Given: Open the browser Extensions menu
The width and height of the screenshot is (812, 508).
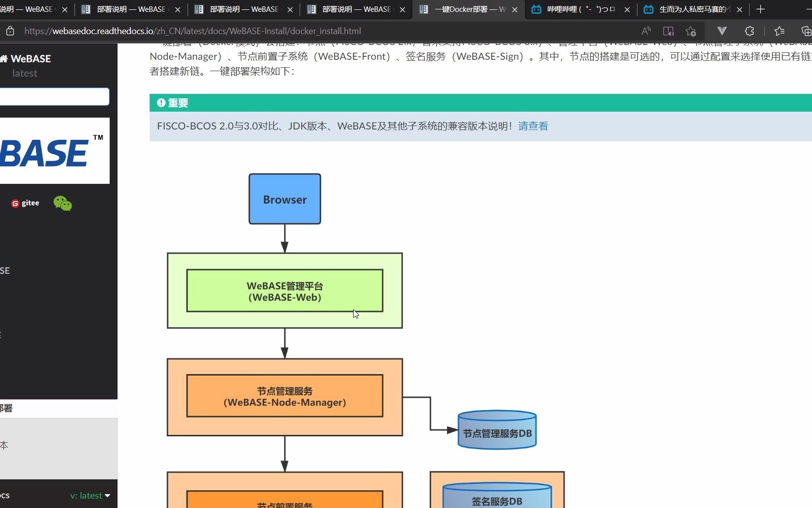Looking at the screenshot, I should pyautogui.click(x=749, y=31).
